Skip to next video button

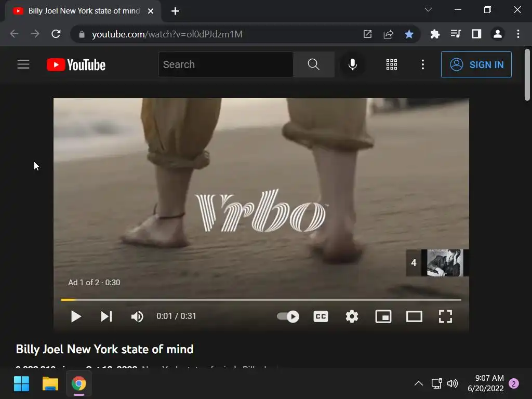coord(107,316)
